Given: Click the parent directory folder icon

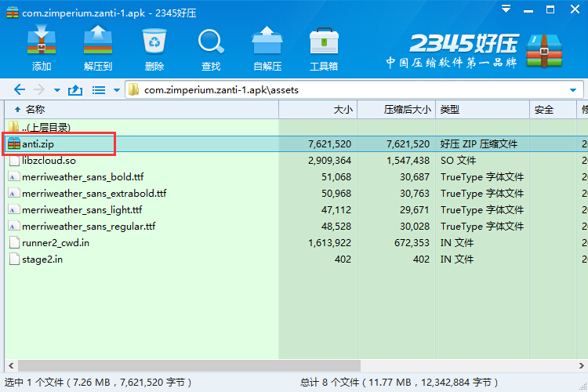Looking at the screenshot, I should tap(13, 127).
